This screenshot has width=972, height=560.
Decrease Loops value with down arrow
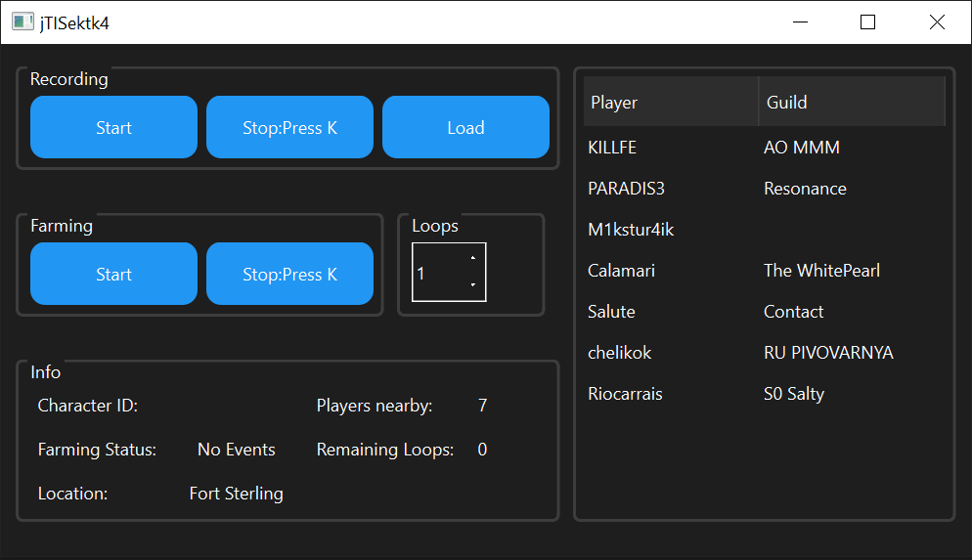coord(473,285)
